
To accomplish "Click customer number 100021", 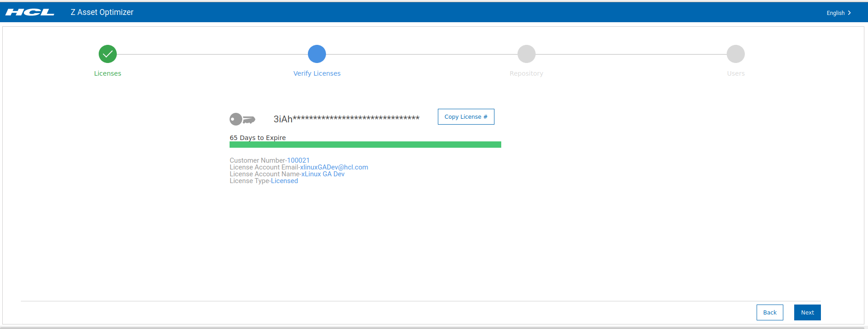I will [x=298, y=160].
